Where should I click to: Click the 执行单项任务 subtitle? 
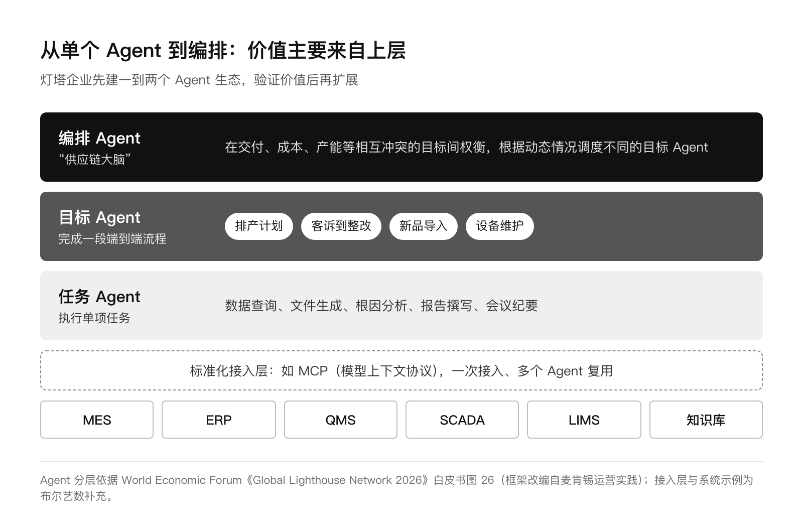(x=94, y=318)
